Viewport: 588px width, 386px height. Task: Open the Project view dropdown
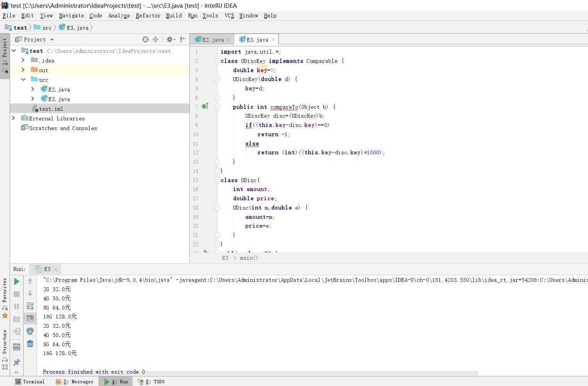(52, 39)
